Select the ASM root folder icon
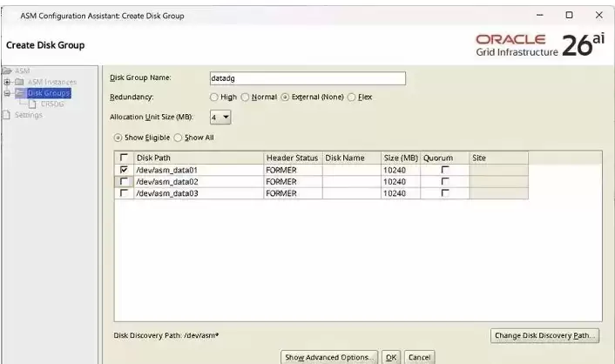 [7, 71]
